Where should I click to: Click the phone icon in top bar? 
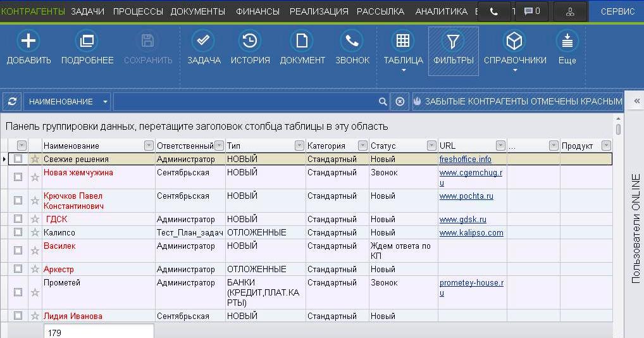coord(494,11)
